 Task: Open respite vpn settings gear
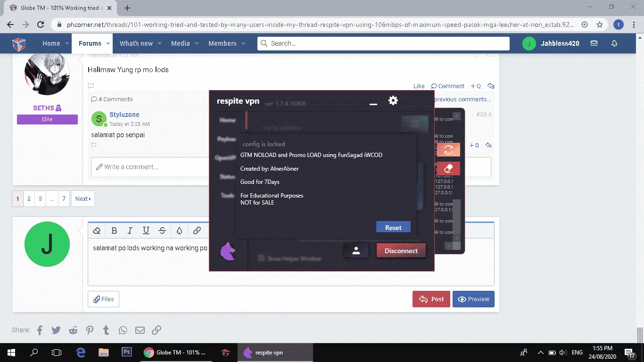tap(393, 100)
